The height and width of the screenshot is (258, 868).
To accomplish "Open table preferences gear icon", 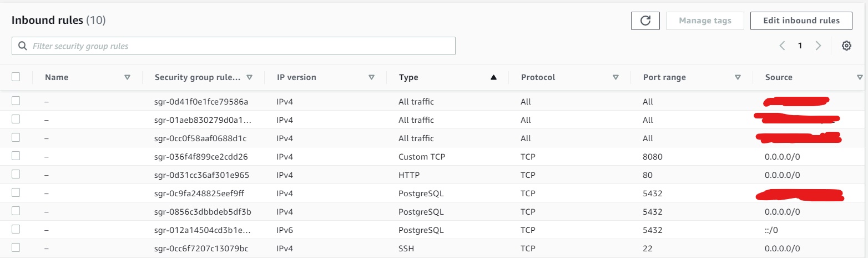I will pyautogui.click(x=846, y=46).
